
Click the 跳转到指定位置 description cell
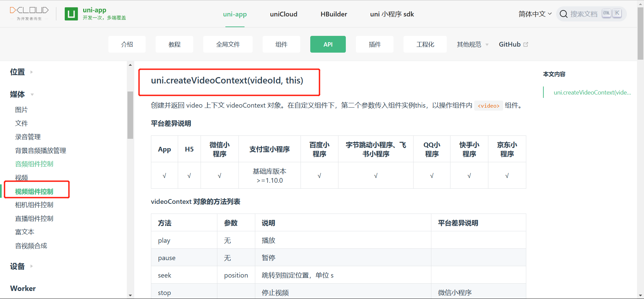click(x=343, y=275)
